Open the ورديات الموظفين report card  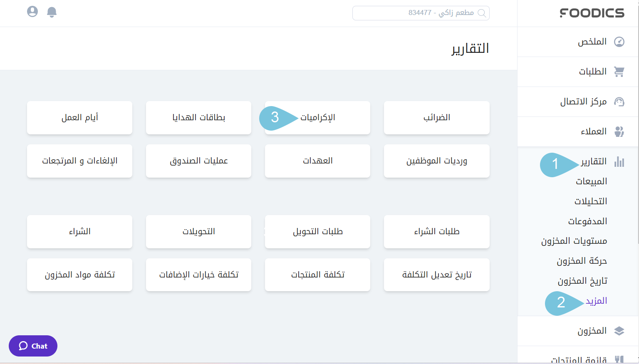tap(437, 161)
